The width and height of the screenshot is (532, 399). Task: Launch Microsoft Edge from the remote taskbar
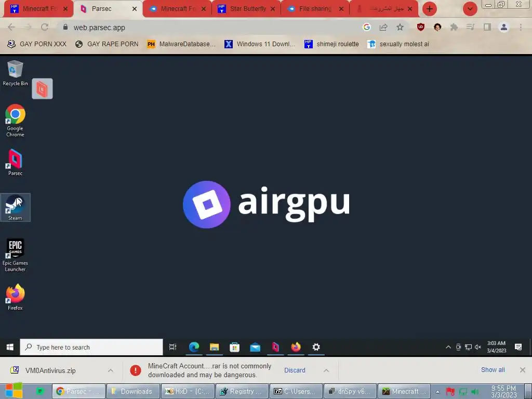pos(194,347)
